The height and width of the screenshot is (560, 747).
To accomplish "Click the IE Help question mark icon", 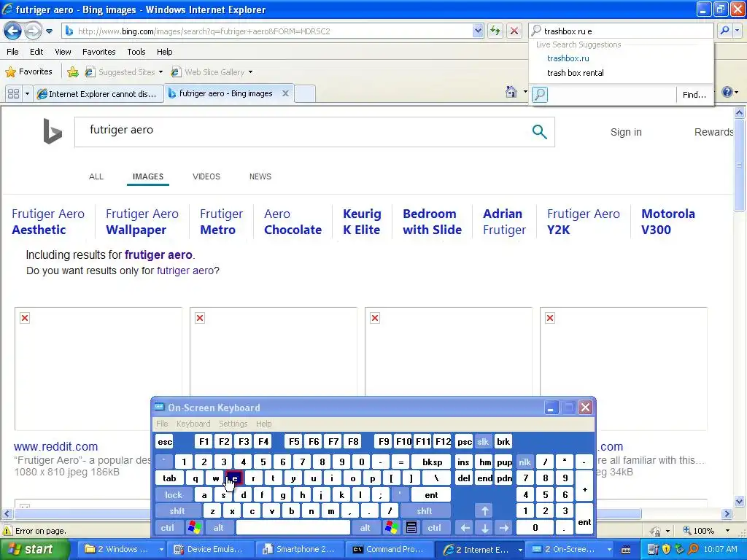I will point(727,92).
